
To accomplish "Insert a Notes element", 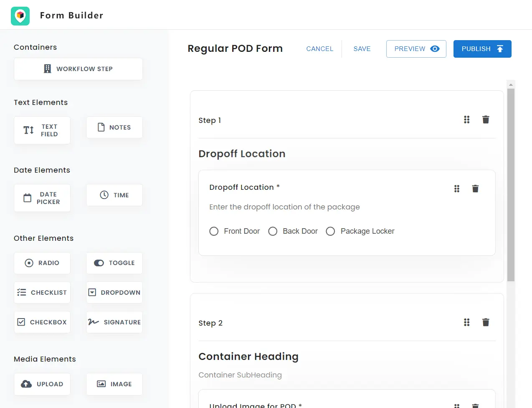I will (x=114, y=127).
